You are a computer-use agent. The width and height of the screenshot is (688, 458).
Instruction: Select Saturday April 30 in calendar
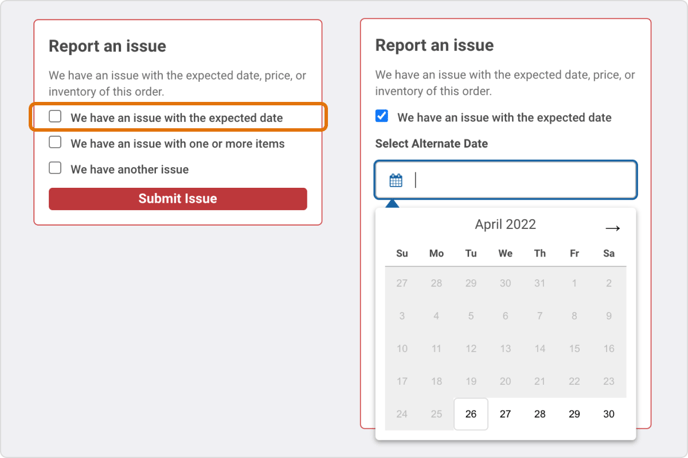pyautogui.click(x=608, y=414)
